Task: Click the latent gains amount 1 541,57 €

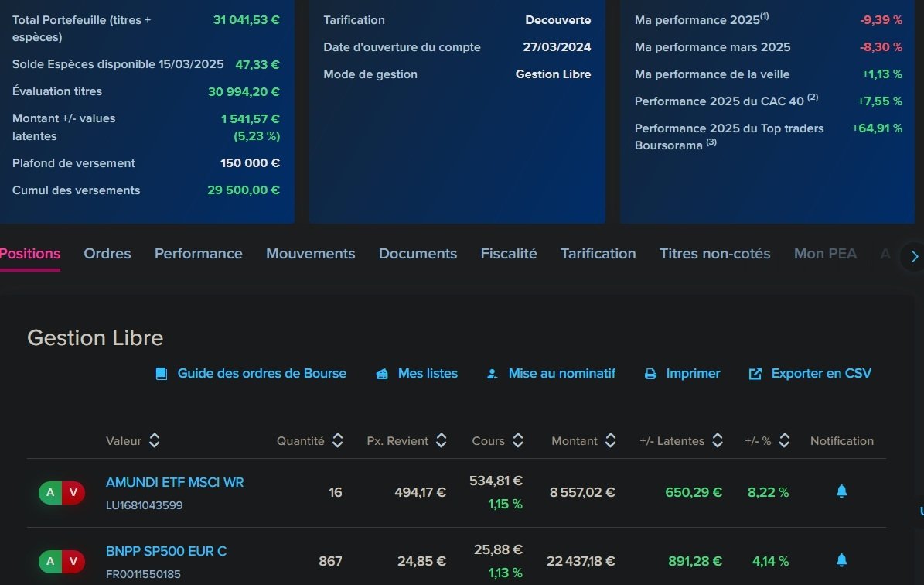Action: coord(251,119)
